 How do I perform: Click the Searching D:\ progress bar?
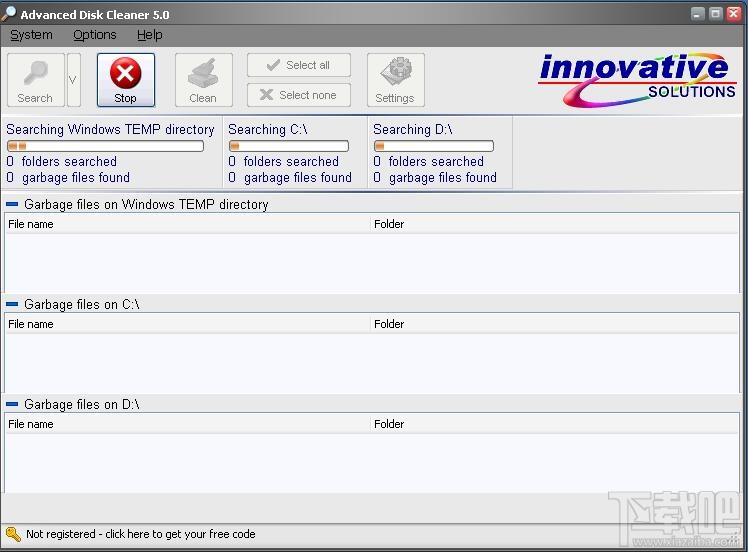point(434,146)
